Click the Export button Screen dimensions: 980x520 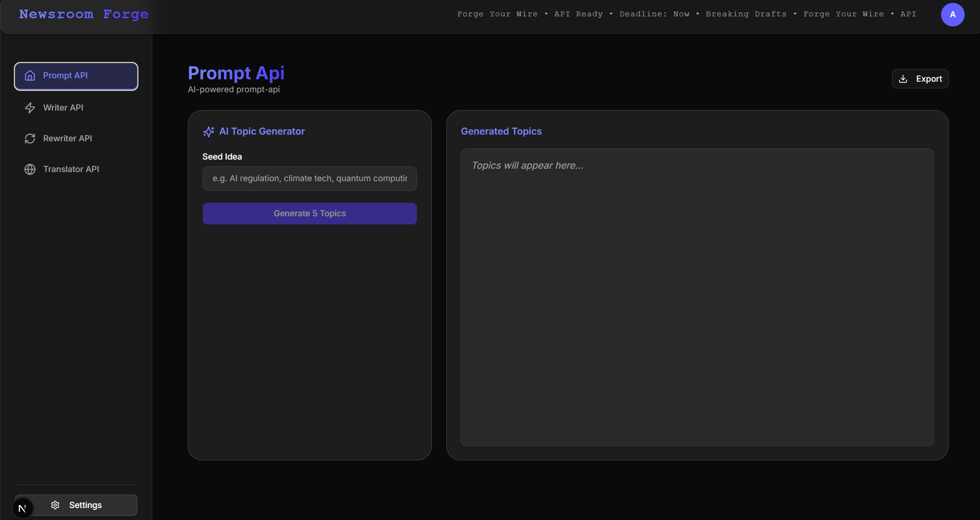920,79
